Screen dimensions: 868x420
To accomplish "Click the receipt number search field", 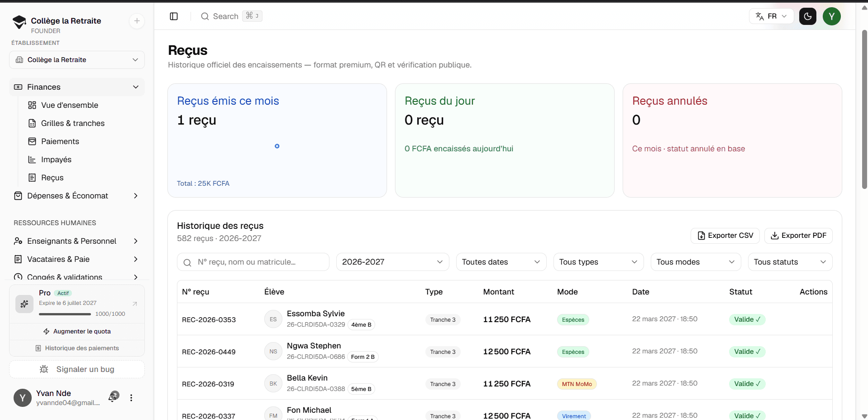I will point(253,262).
